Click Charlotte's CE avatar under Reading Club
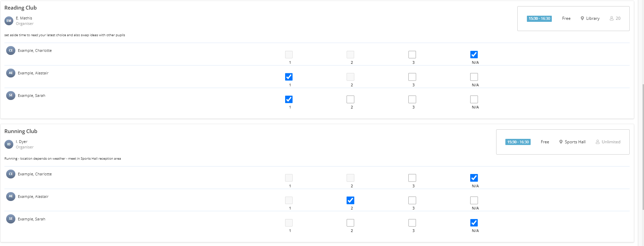This screenshot has width=644, height=246. coord(11,50)
